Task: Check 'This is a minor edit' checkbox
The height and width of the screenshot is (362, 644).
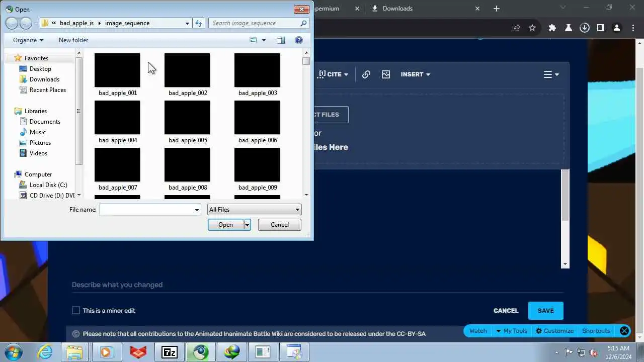Action: 76,311
